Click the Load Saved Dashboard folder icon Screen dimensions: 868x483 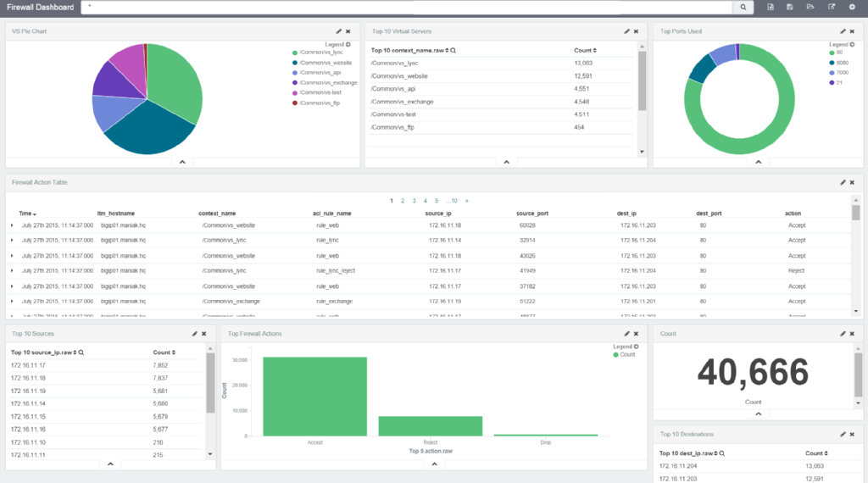coord(810,7)
